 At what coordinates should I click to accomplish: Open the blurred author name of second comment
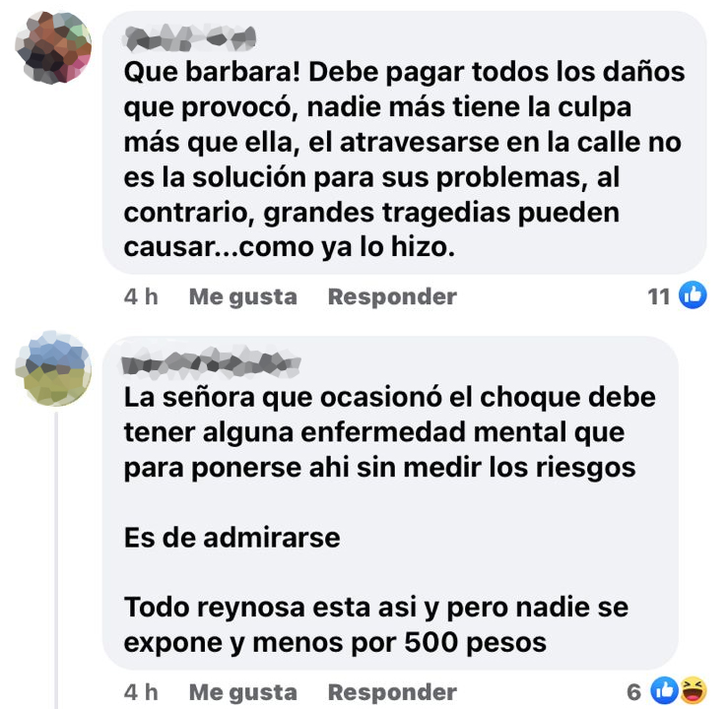coord(211,362)
